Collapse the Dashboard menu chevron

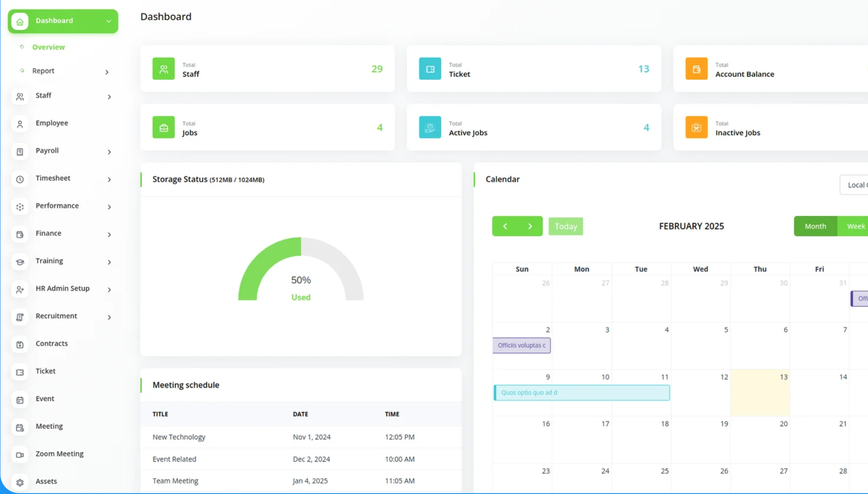108,21
